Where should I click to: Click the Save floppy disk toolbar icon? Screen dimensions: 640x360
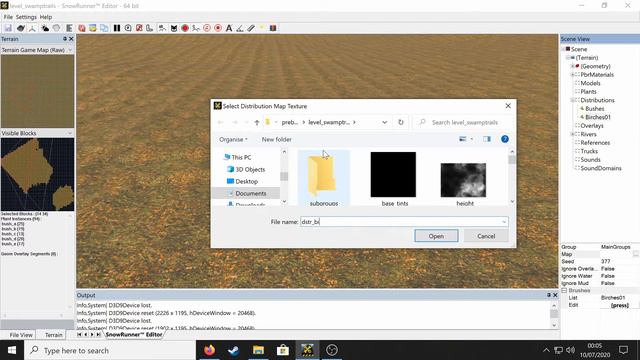8,28
